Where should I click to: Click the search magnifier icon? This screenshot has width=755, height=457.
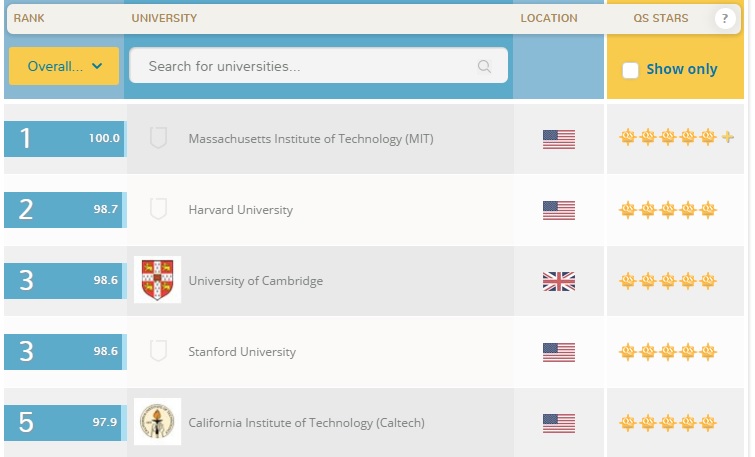click(484, 66)
